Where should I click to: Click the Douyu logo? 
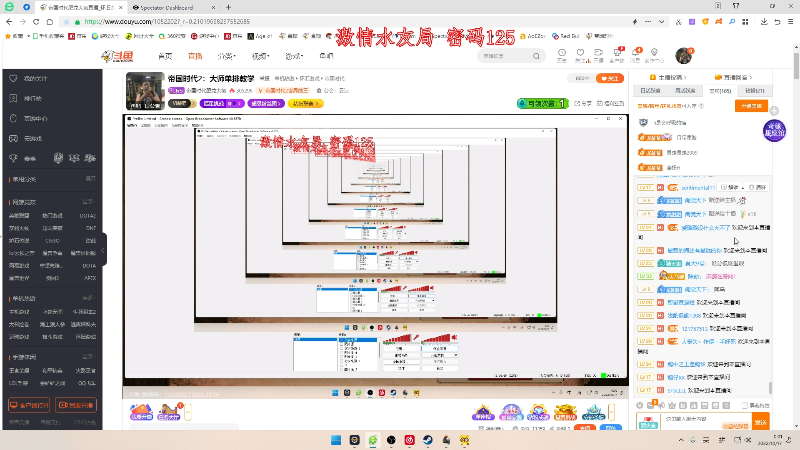[117, 56]
